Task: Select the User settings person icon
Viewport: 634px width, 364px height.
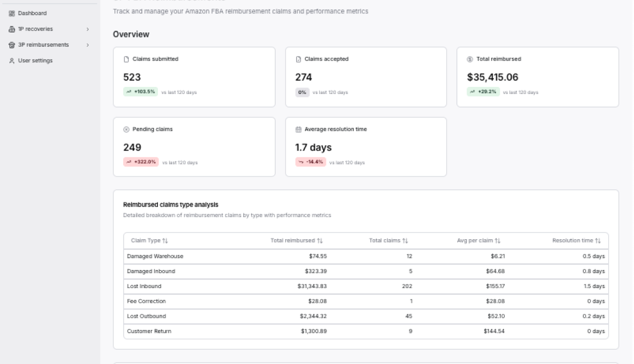Action: [12, 60]
